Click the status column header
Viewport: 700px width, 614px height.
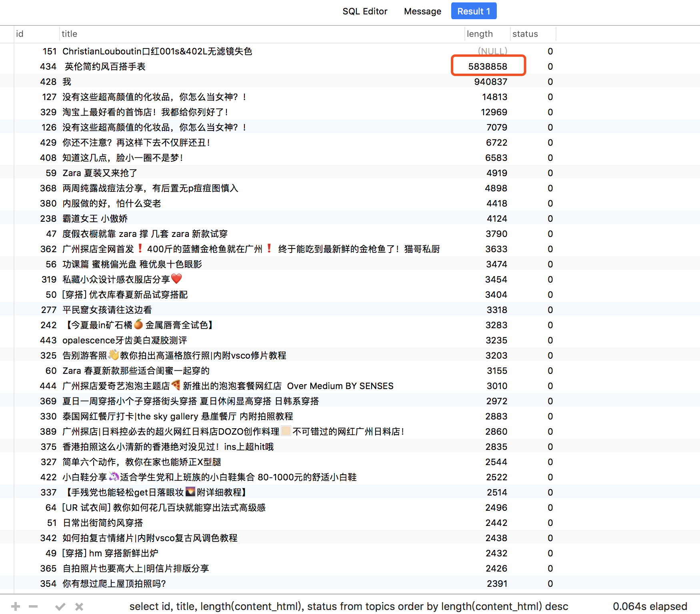(525, 34)
